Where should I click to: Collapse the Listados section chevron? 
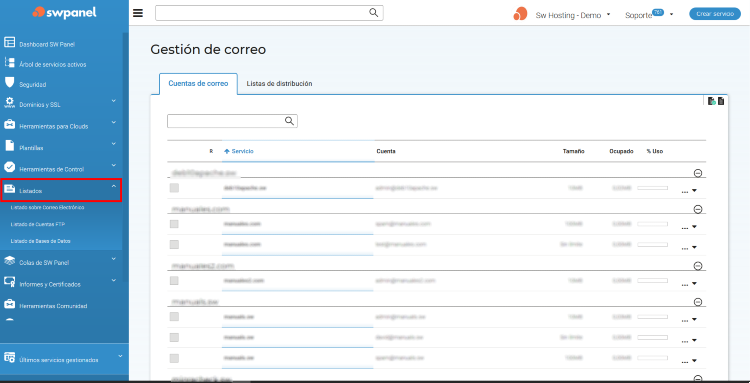pyautogui.click(x=114, y=186)
